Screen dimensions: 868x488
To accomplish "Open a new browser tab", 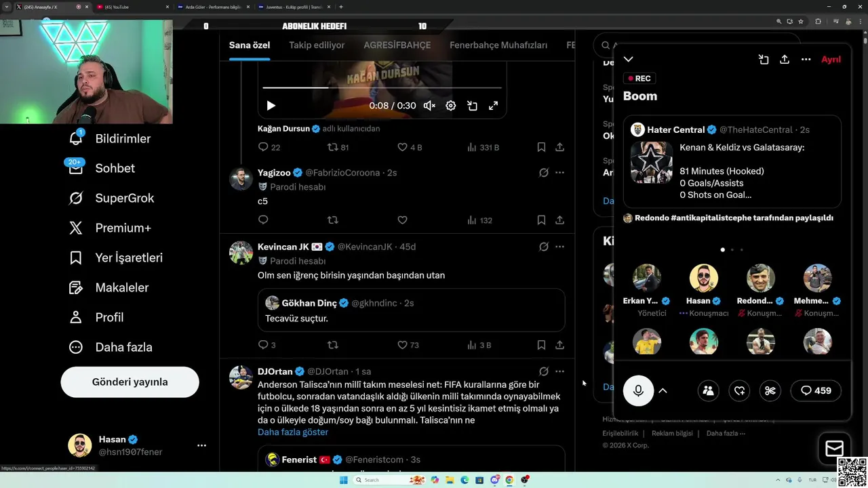I will [341, 7].
